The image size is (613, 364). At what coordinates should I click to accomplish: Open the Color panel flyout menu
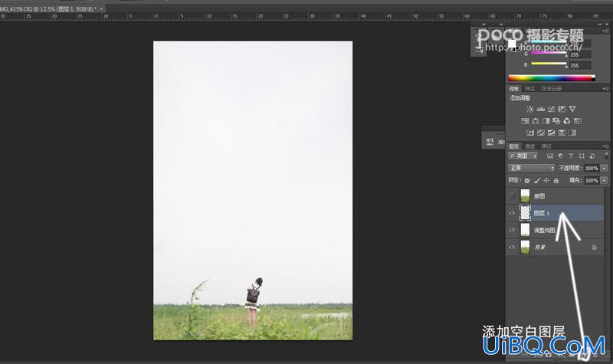tap(605, 31)
